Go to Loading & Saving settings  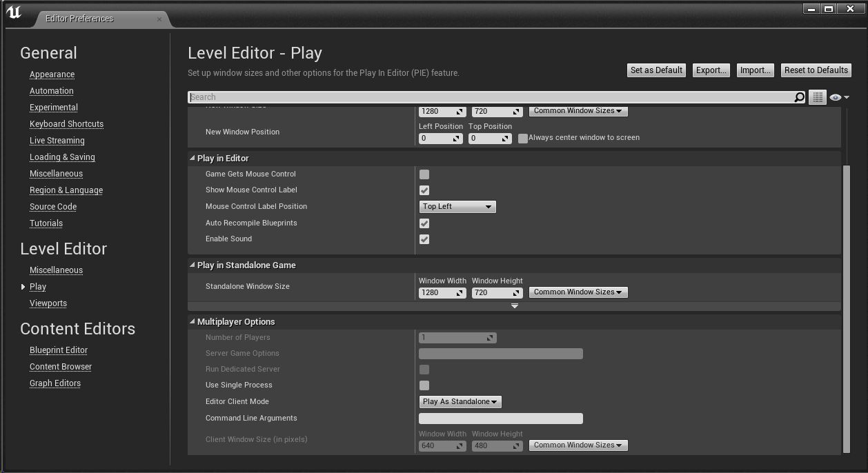tap(62, 157)
